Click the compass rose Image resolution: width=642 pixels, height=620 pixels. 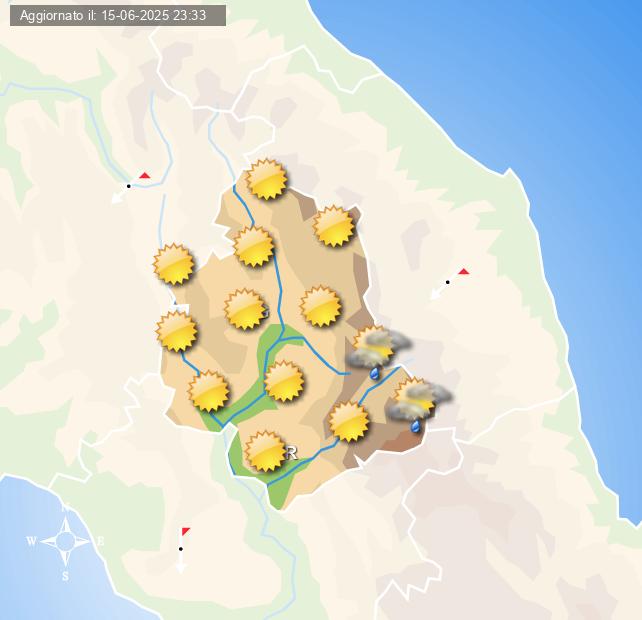pyautogui.click(x=65, y=541)
